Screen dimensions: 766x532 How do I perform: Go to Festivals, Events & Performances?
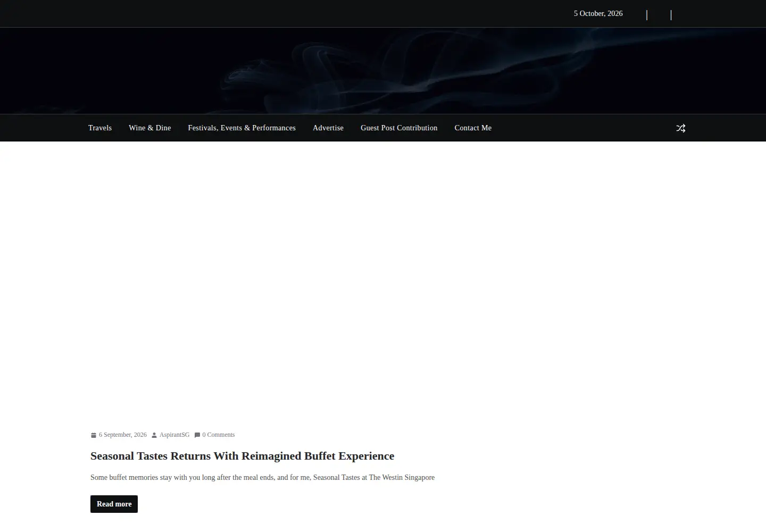[242, 128]
